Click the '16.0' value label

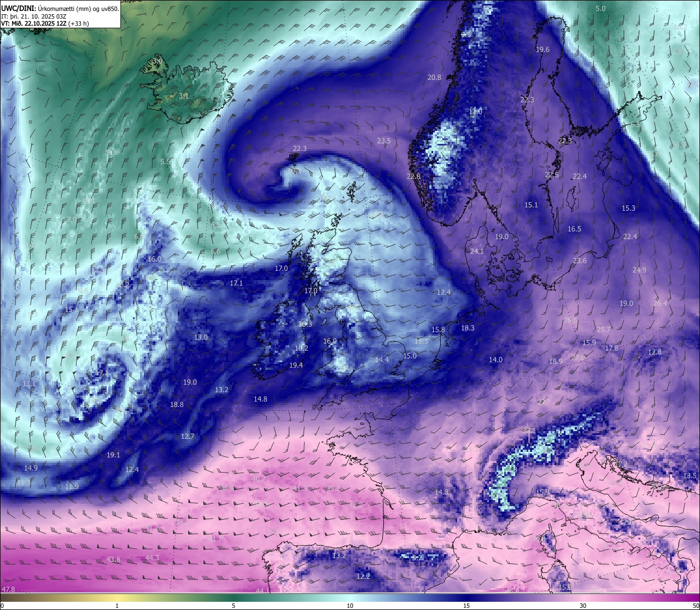pyautogui.click(x=154, y=259)
